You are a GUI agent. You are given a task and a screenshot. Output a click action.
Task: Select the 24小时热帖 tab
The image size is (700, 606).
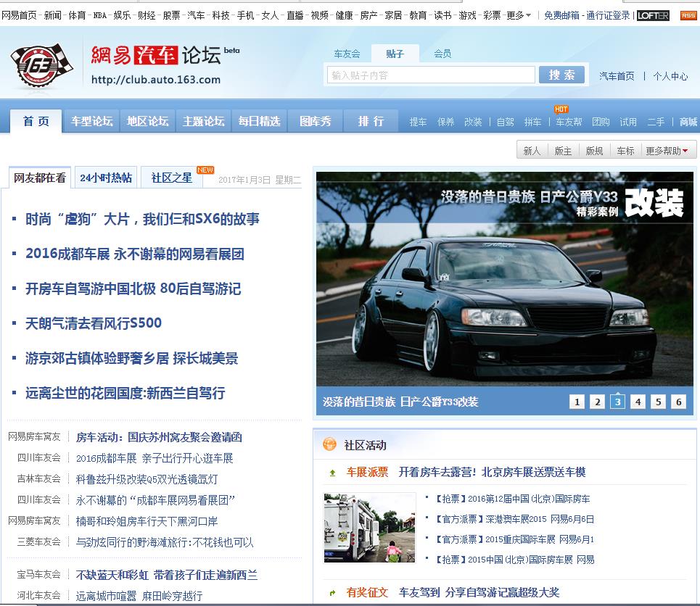[x=106, y=178]
